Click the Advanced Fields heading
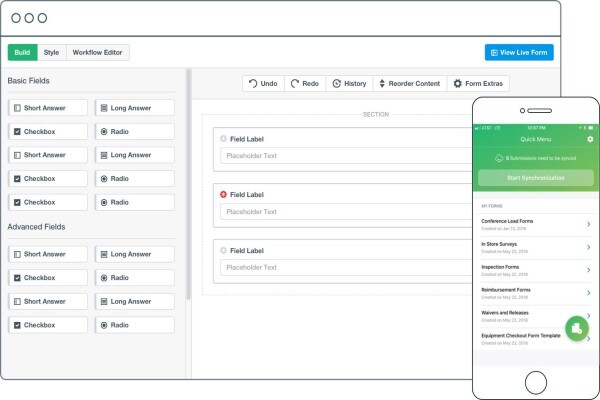This screenshot has width=600, height=400. [x=36, y=227]
